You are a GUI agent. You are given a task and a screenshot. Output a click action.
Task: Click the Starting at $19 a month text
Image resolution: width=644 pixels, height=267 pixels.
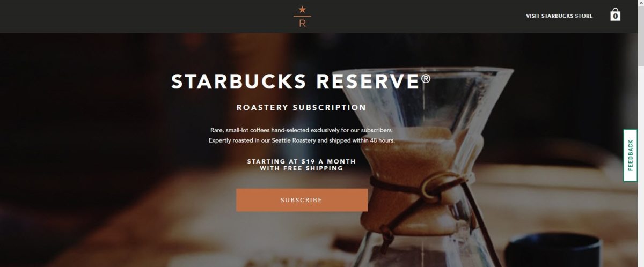point(302,161)
